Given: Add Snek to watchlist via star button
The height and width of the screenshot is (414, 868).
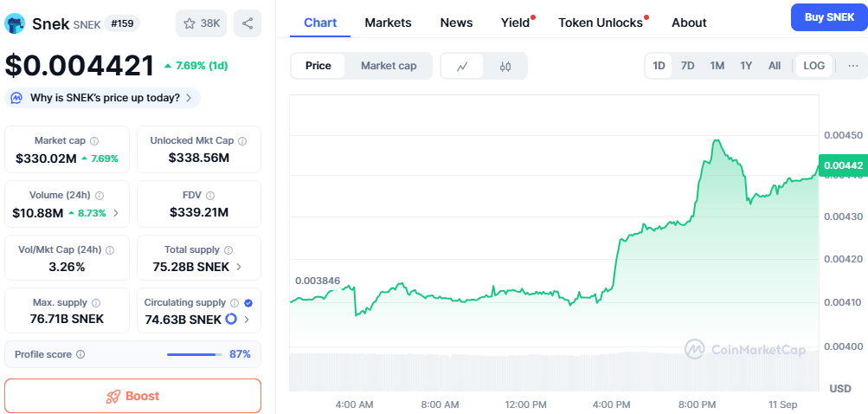Looking at the screenshot, I should coord(201,23).
